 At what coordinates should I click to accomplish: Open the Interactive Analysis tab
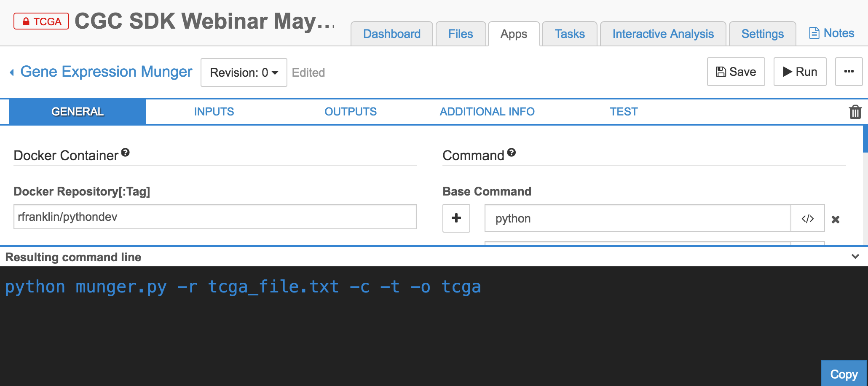click(x=663, y=34)
